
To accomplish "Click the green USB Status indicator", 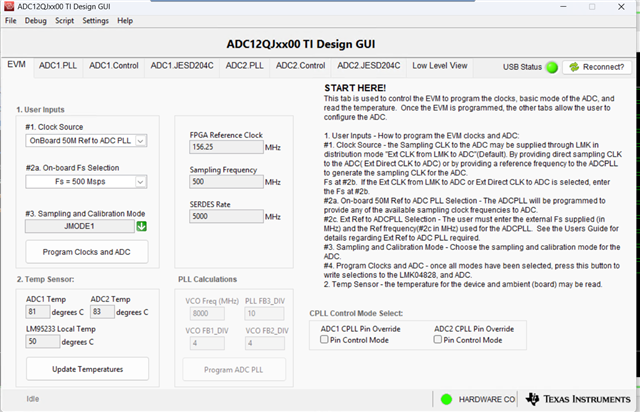I will 552,67.
